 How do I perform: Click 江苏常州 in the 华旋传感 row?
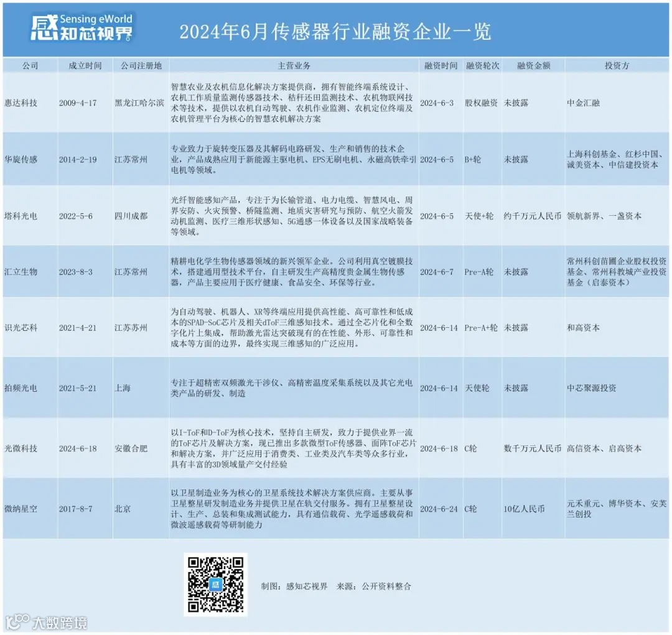pos(131,159)
